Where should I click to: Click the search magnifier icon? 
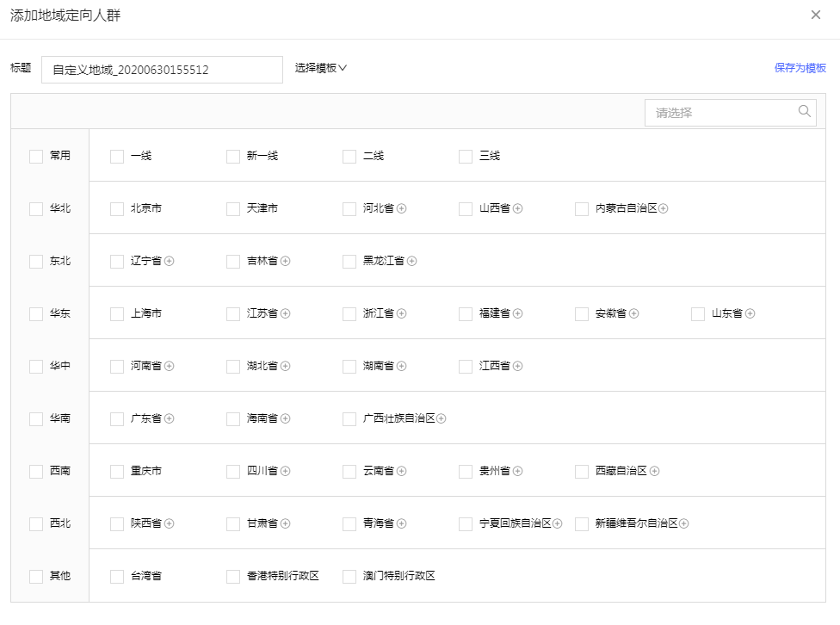click(x=804, y=112)
